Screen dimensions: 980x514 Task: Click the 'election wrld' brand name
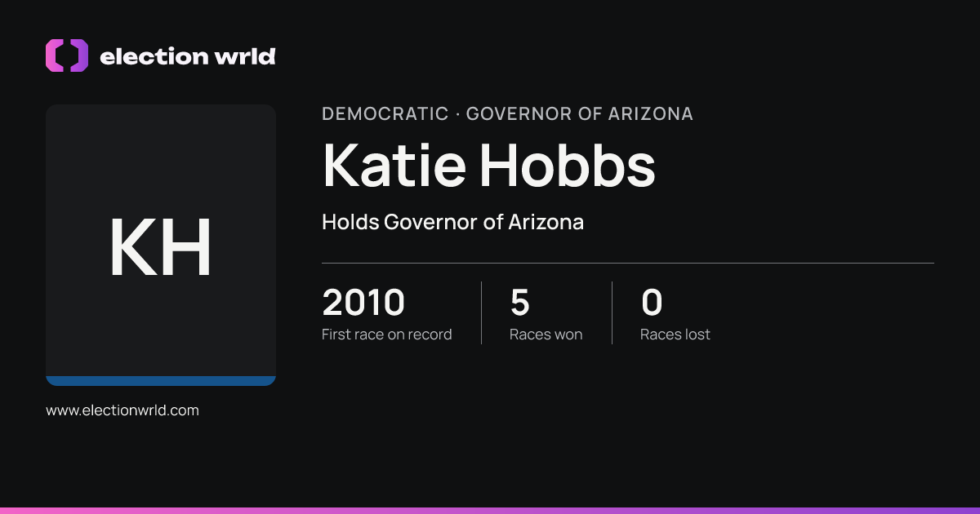click(x=188, y=56)
